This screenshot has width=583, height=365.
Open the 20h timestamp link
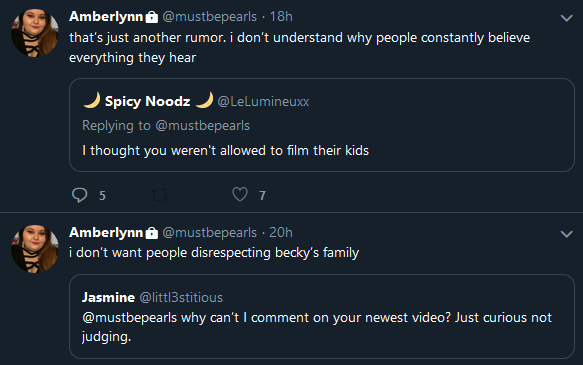point(281,233)
